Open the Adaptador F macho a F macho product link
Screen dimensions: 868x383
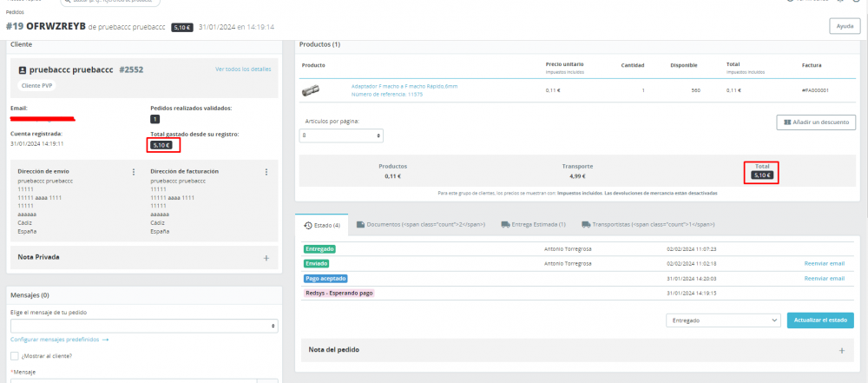click(x=404, y=87)
